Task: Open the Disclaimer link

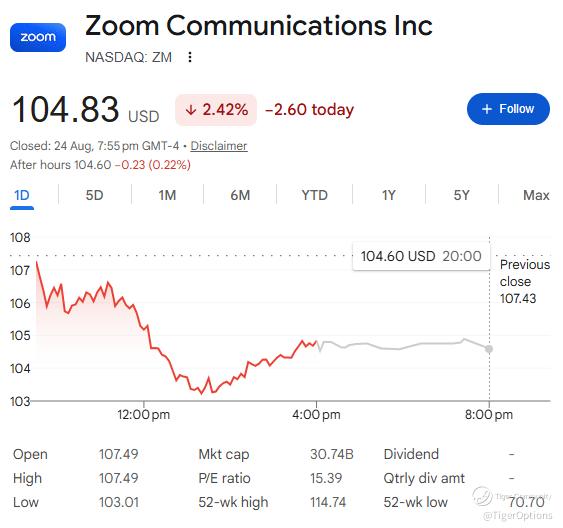Action: [x=219, y=146]
